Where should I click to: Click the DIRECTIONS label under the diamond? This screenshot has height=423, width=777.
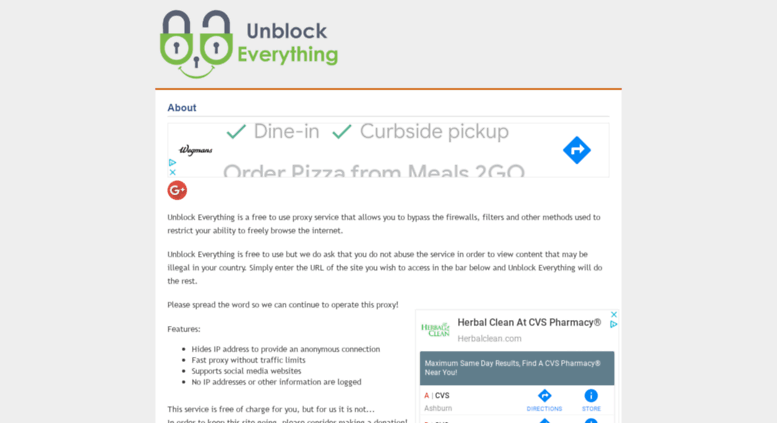(544, 409)
